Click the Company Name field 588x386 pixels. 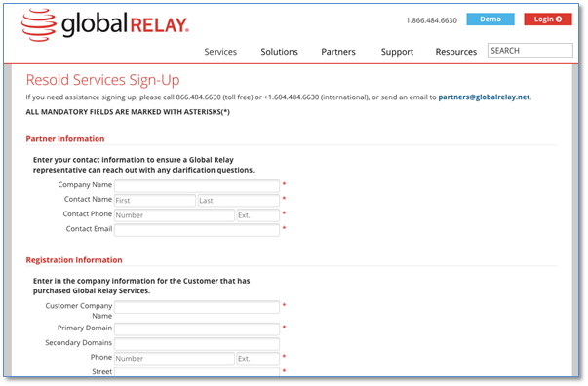tap(197, 185)
